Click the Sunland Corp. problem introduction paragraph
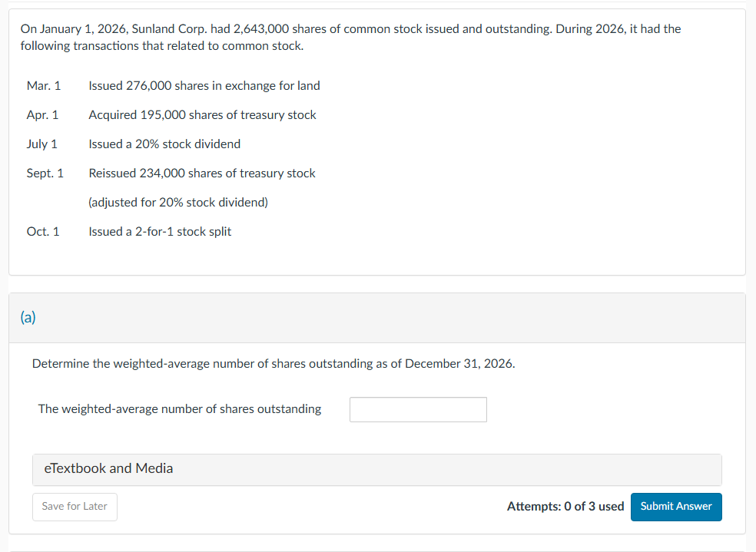756x552 pixels. tap(350, 38)
